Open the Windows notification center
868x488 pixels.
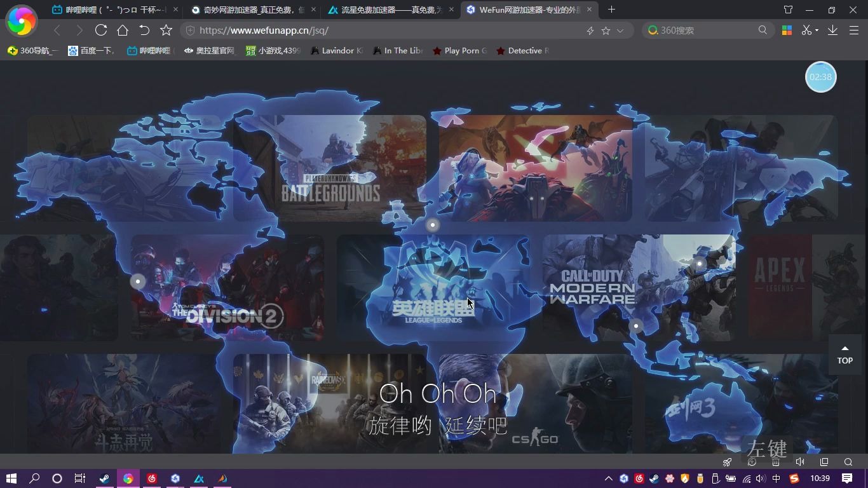(x=847, y=478)
